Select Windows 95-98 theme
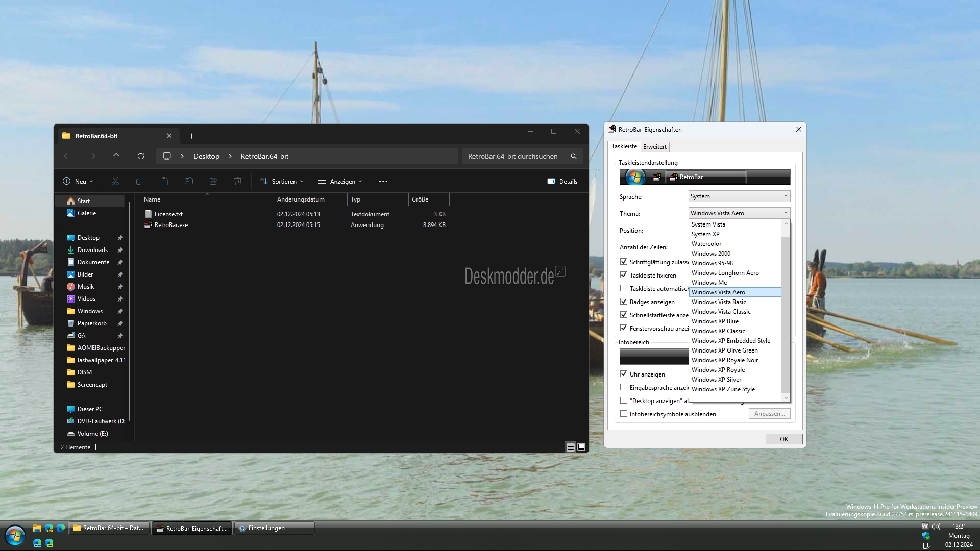The width and height of the screenshot is (980, 551). pyautogui.click(x=735, y=263)
